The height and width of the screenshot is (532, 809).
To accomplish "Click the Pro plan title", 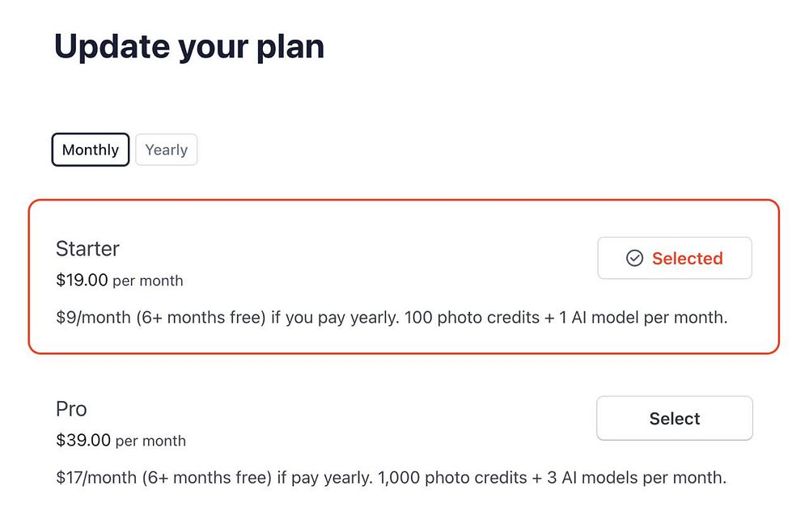I will 71,408.
